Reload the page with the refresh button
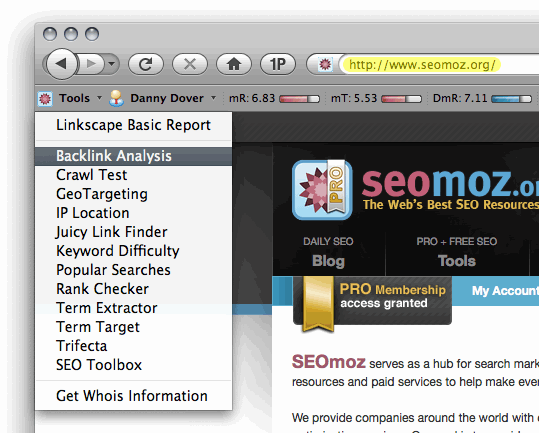Screen dimensions: 539x433 tap(146, 64)
